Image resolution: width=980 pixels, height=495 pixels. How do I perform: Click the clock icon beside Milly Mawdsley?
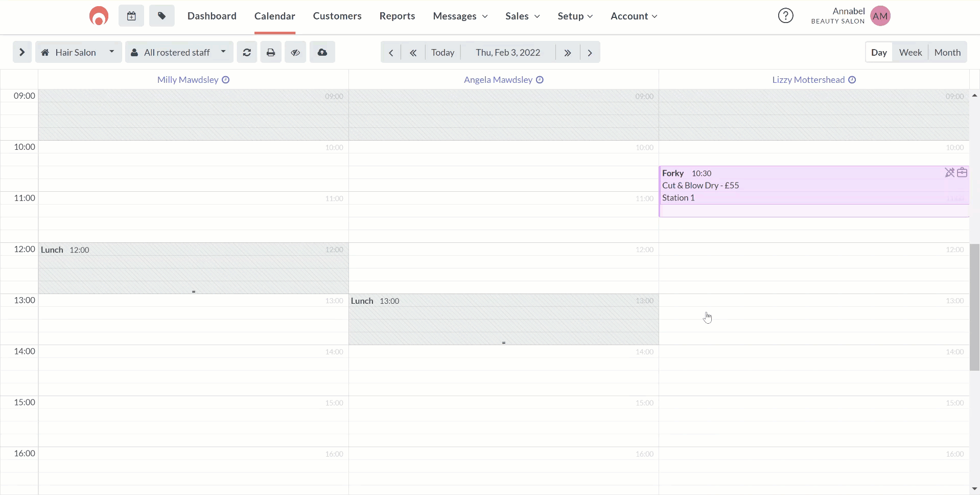pos(226,80)
